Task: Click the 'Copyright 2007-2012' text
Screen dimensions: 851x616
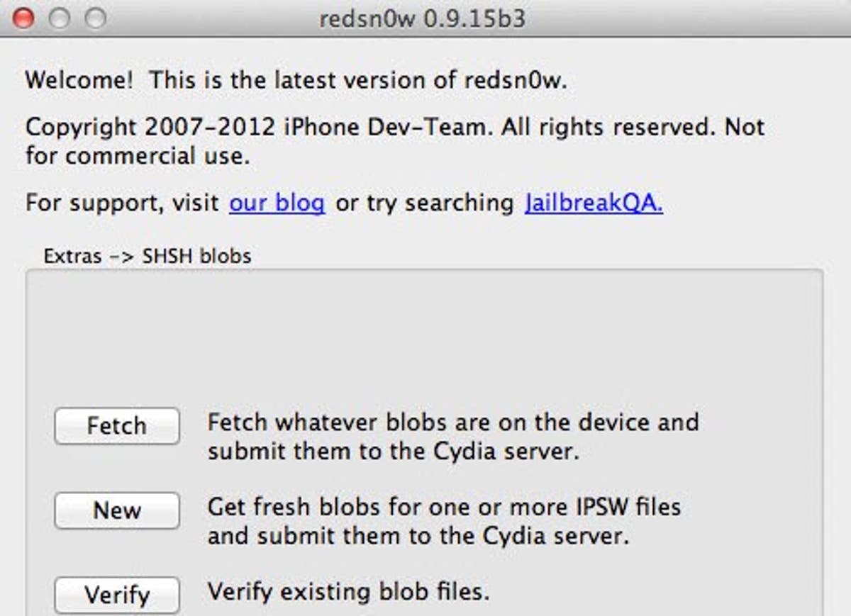Action: pyautogui.click(x=150, y=128)
